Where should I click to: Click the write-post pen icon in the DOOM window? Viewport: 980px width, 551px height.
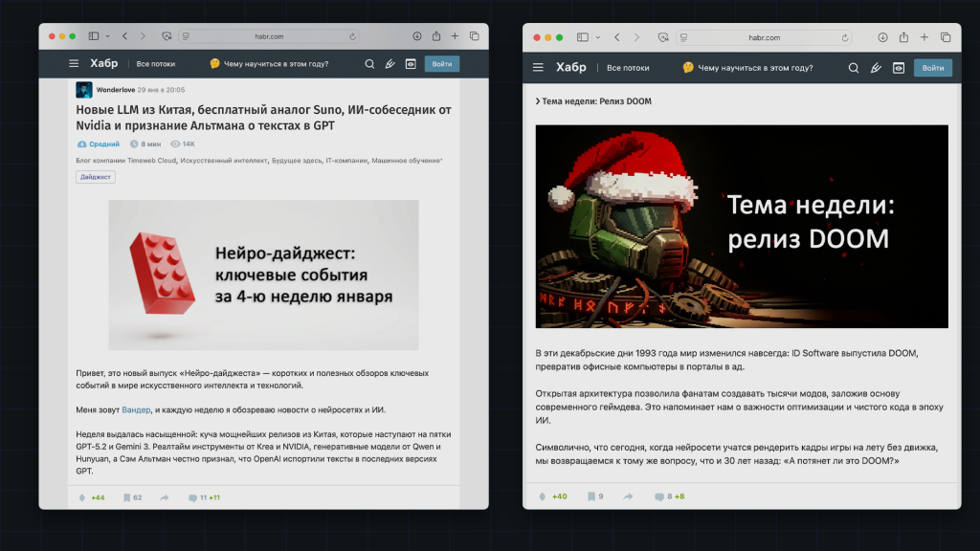click(876, 68)
